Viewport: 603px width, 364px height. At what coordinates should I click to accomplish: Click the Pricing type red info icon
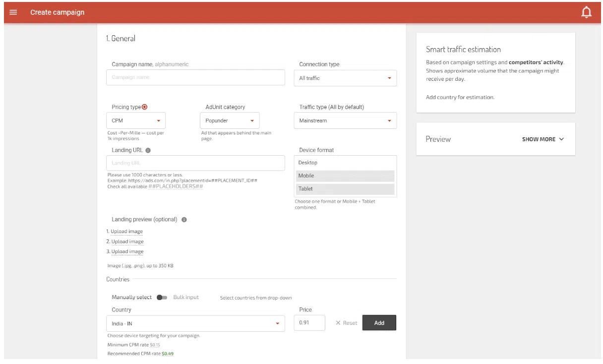tap(144, 107)
